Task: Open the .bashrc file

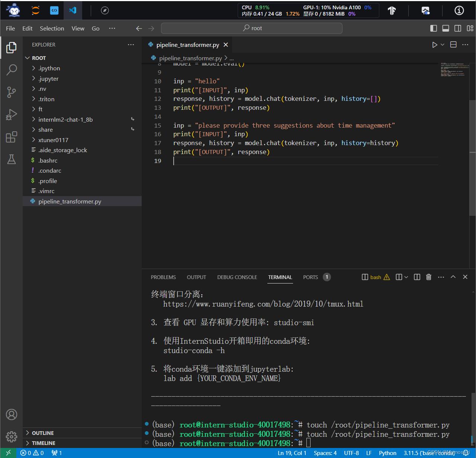Action: 82,160
